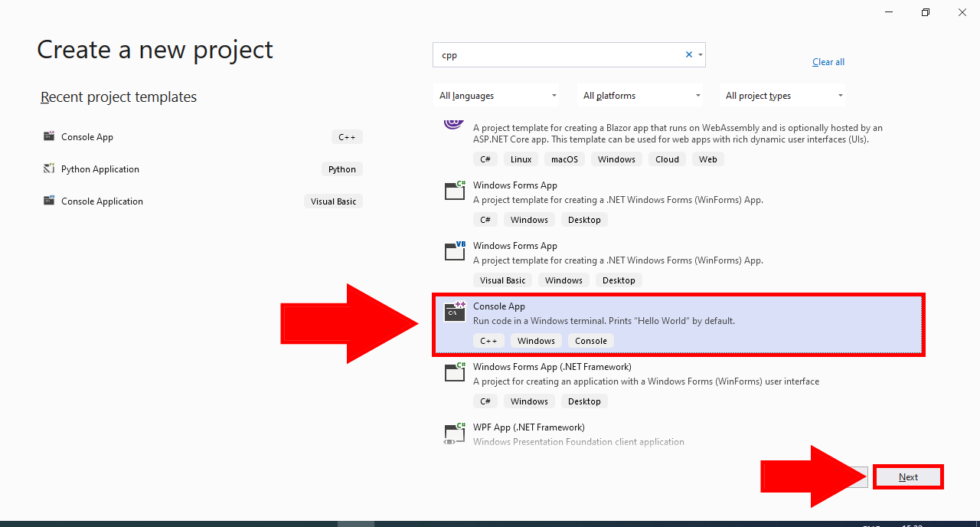Click recent Console App C++ icon
Image resolution: width=980 pixels, height=527 pixels.
click(49, 136)
